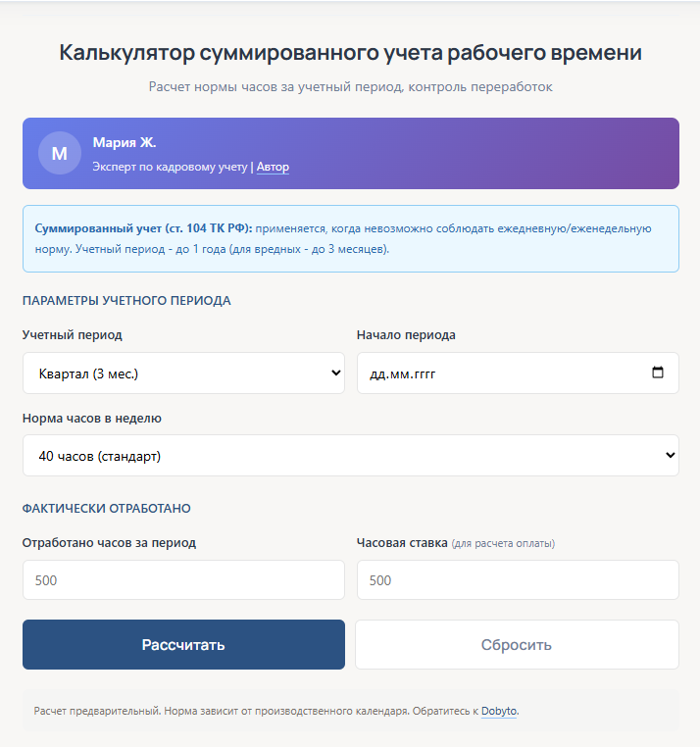The height and width of the screenshot is (747, 700).
Task: Open the "40 часов (стандарт)" weekly norm dropdown
Action: pyautogui.click(x=350, y=456)
